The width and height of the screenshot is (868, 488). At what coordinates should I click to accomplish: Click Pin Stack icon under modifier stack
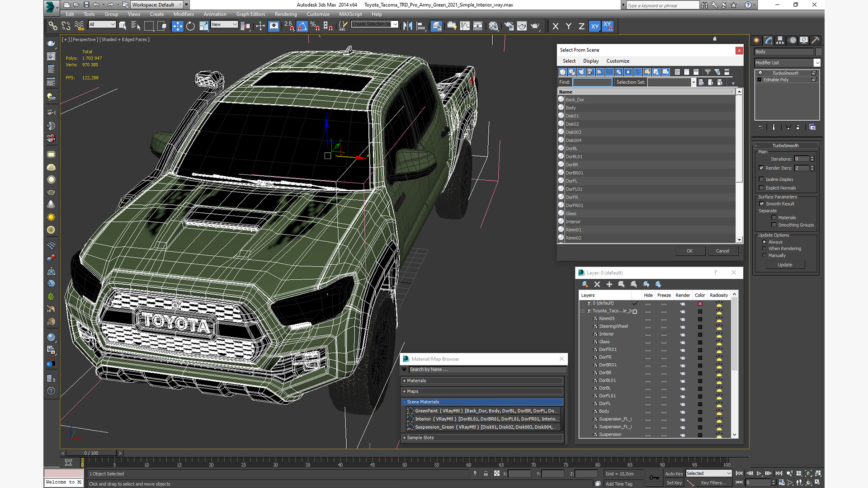pyautogui.click(x=760, y=127)
